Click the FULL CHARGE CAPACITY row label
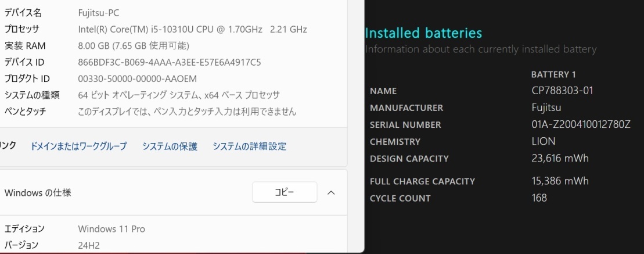 [422, 181]
